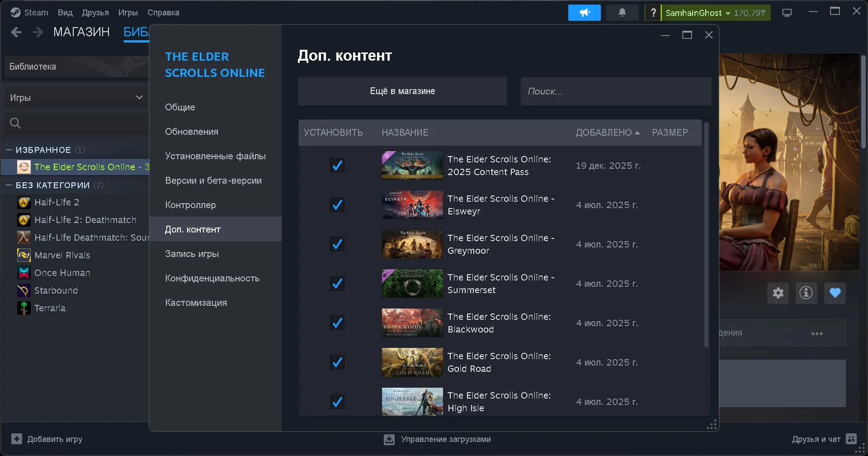Uncheck the Elsweyr DLC checkbox

[x=337, y=205]
